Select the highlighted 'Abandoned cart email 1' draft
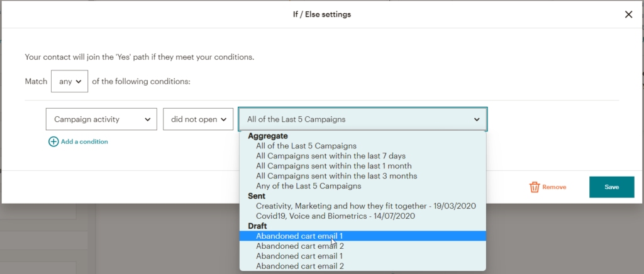644x274 pixels. point(363,236)
